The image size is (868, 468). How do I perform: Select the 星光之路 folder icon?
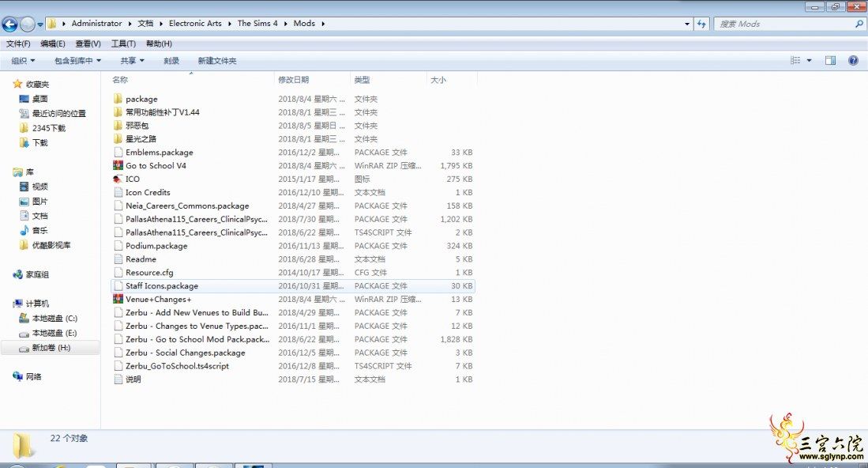[x=118, y=138]
